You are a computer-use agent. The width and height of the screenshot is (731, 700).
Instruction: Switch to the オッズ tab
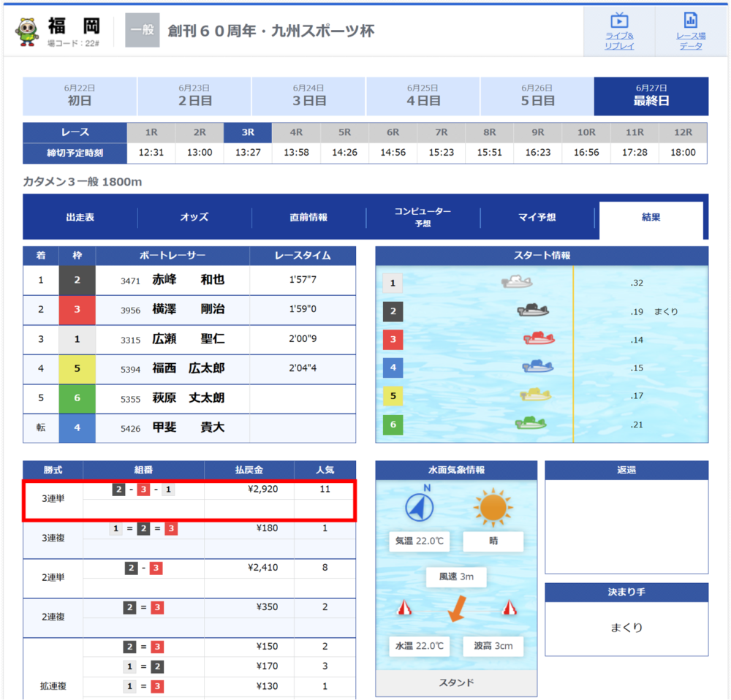[194, 217]
